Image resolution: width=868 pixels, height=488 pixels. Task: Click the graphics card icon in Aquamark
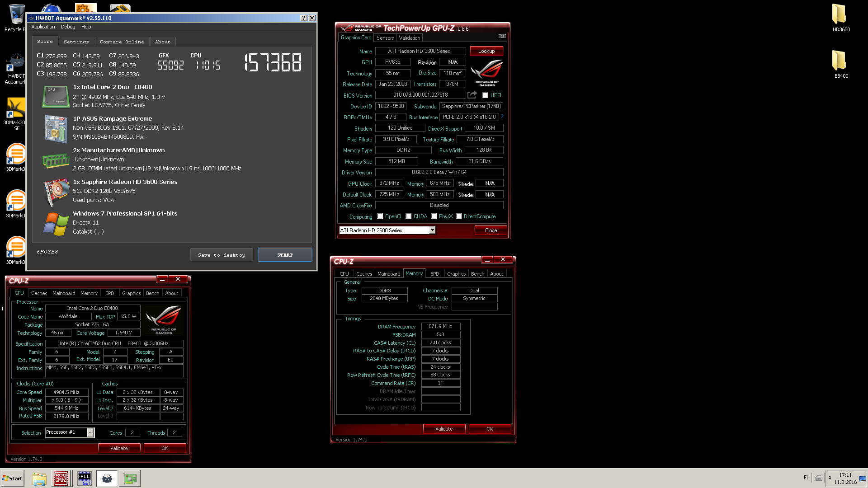[x=56, y=192]
